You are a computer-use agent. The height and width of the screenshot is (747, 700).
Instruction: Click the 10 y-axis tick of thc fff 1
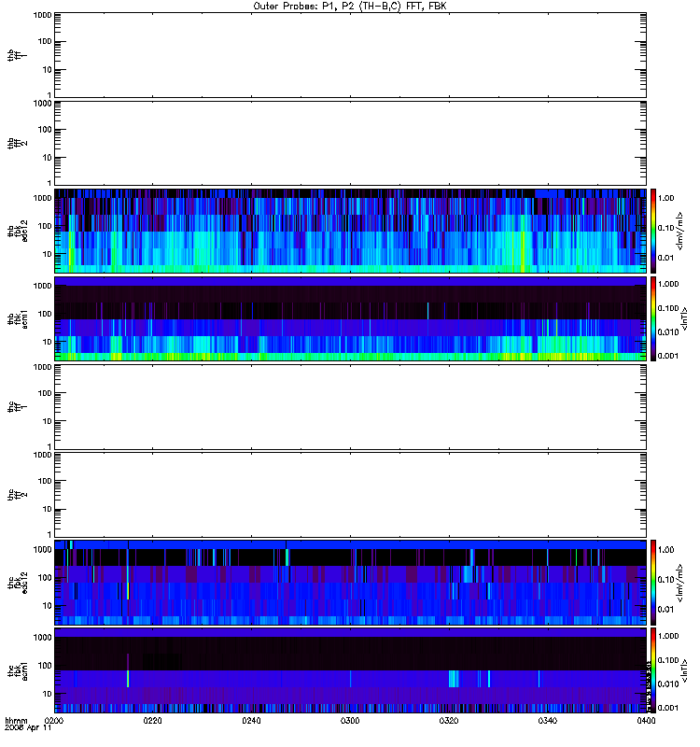point(48,421)
